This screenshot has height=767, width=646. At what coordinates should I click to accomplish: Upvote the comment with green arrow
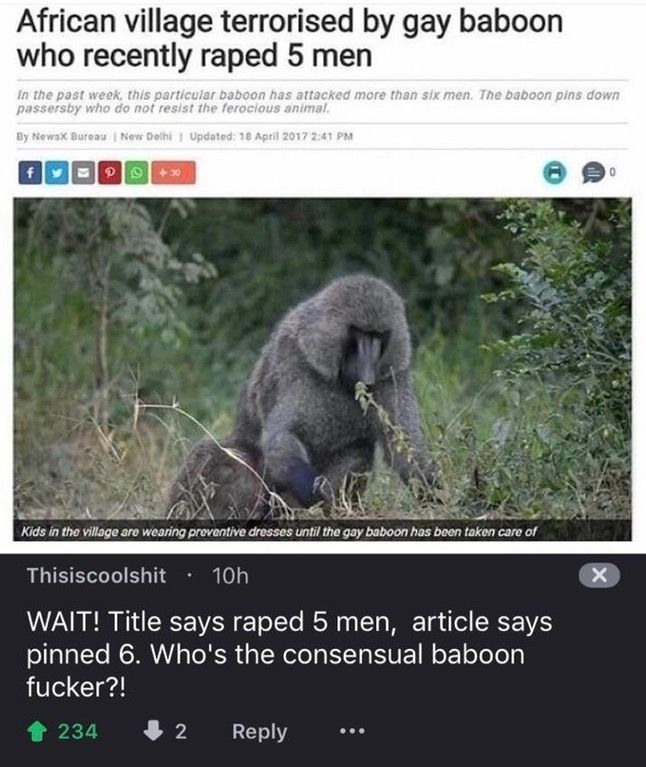[37, 732]
